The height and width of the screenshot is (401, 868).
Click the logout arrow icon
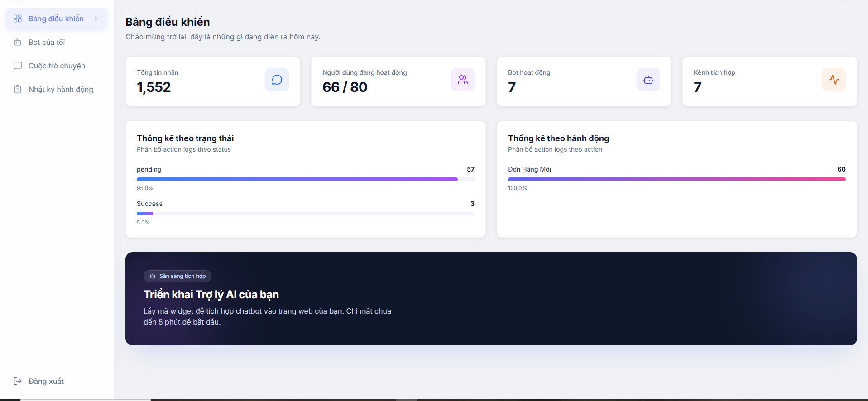(x=18, y=381)
